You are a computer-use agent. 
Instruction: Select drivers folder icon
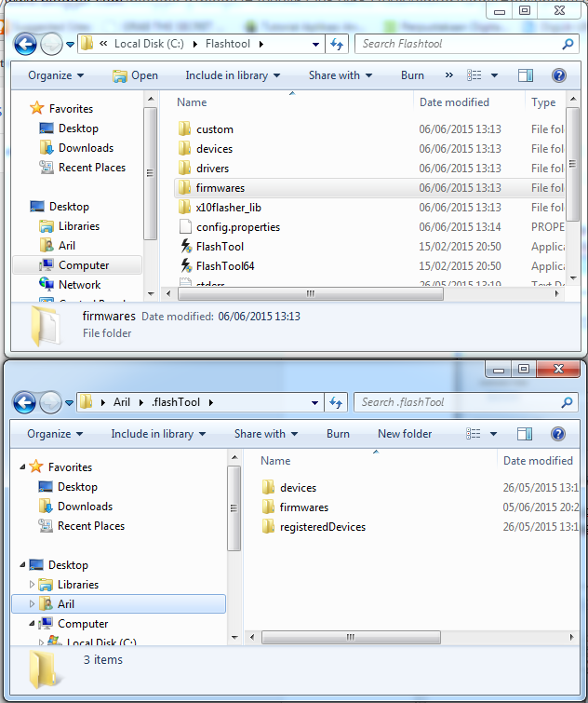tap(184, 169)
